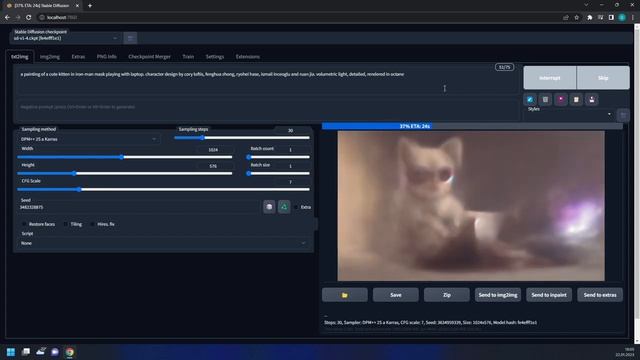The image size is (640, 360).
Task: Click the Save button
Action: pyautogui.click(x=396, y=295)
